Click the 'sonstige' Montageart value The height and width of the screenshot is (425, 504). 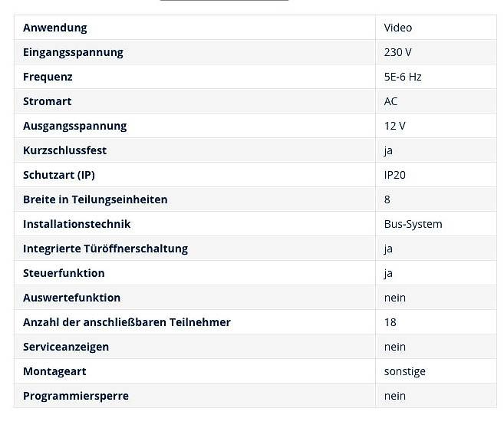click(x=404, y=371)
